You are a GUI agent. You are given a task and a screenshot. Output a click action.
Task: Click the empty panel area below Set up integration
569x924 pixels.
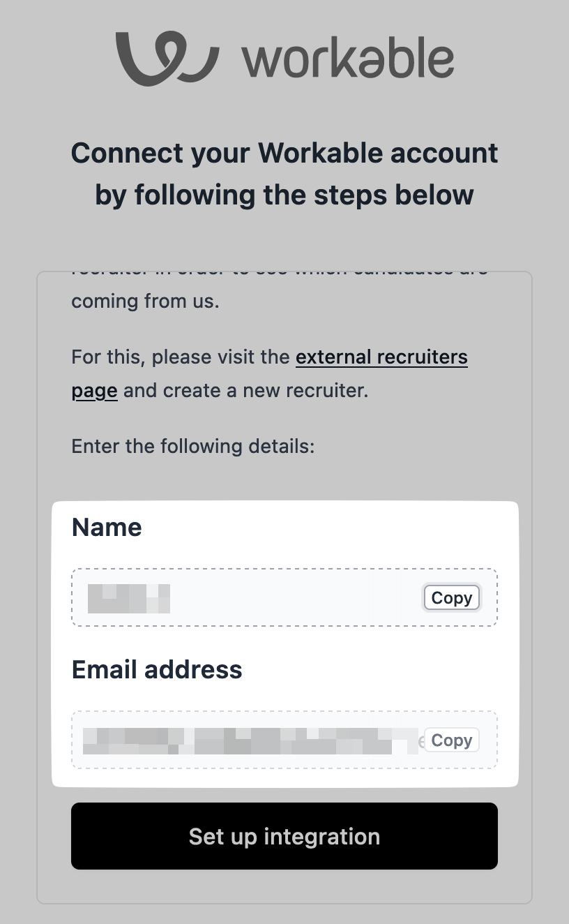pyautogui.click(x=284, y=886)
